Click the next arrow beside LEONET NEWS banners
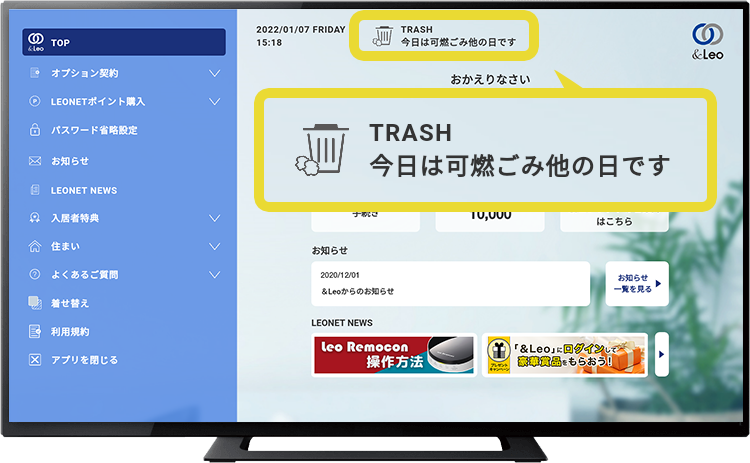Image resolution: width=750 pixels, height=463 pixels. [x=662, y=354]
